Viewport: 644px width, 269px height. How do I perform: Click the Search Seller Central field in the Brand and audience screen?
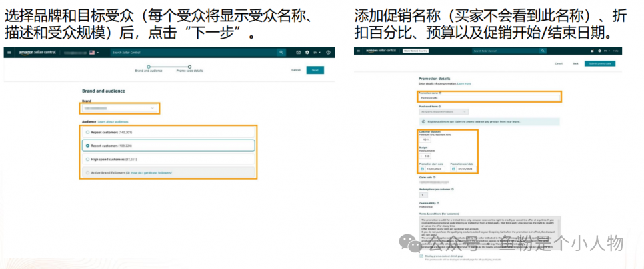[193, 53]
